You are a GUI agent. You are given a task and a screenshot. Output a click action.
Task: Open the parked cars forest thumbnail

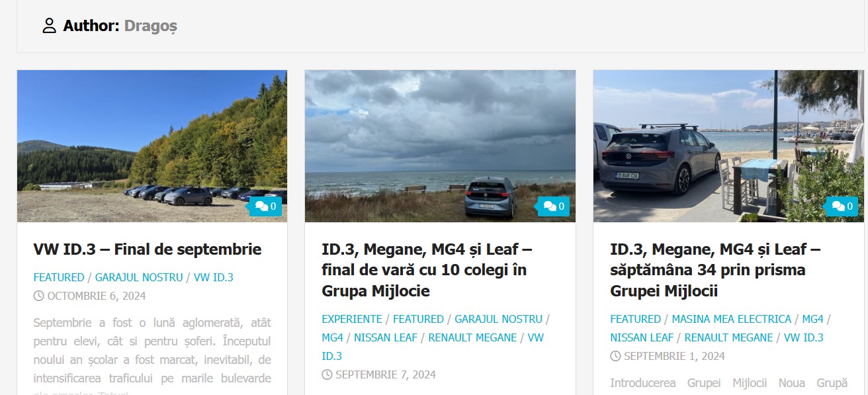[x=152, y=146]
